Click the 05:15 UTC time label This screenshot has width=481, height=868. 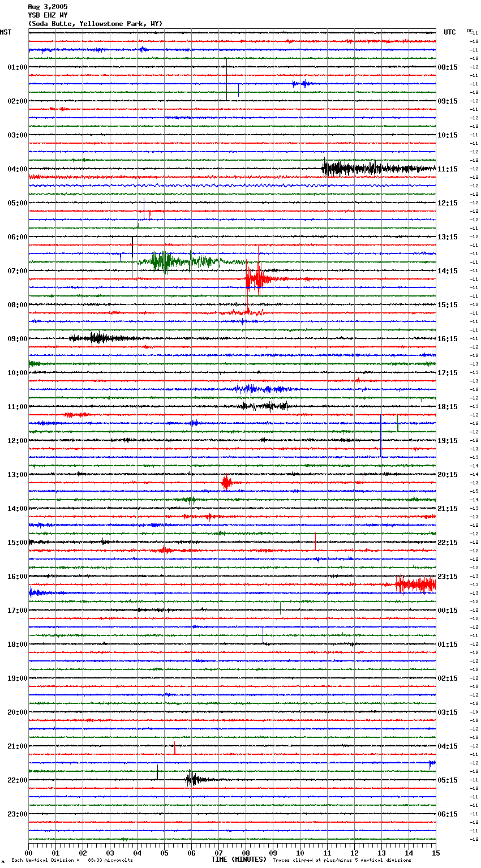(448, 780)
